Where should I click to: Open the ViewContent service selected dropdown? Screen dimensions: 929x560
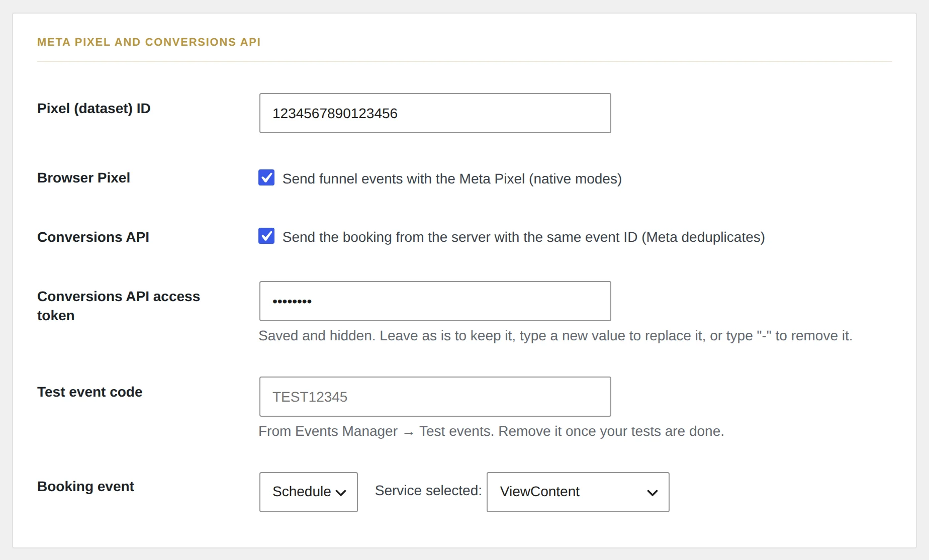click(x=578, y=492)
